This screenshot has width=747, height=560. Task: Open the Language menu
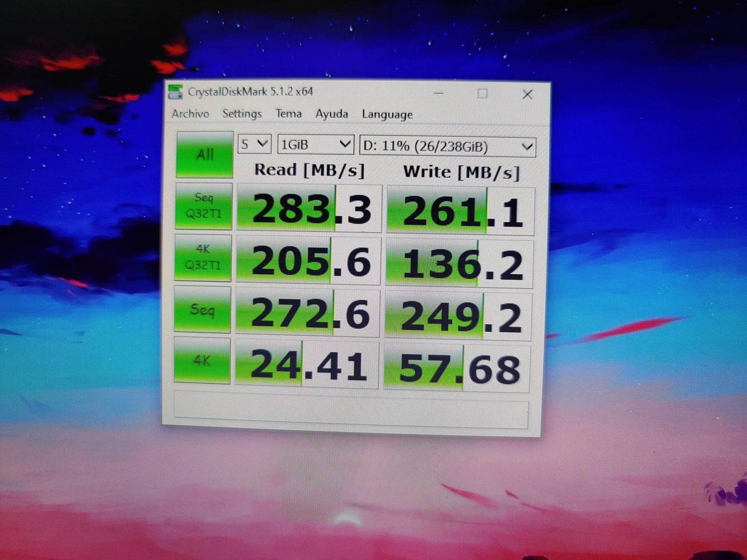click(x=387, y=114)
